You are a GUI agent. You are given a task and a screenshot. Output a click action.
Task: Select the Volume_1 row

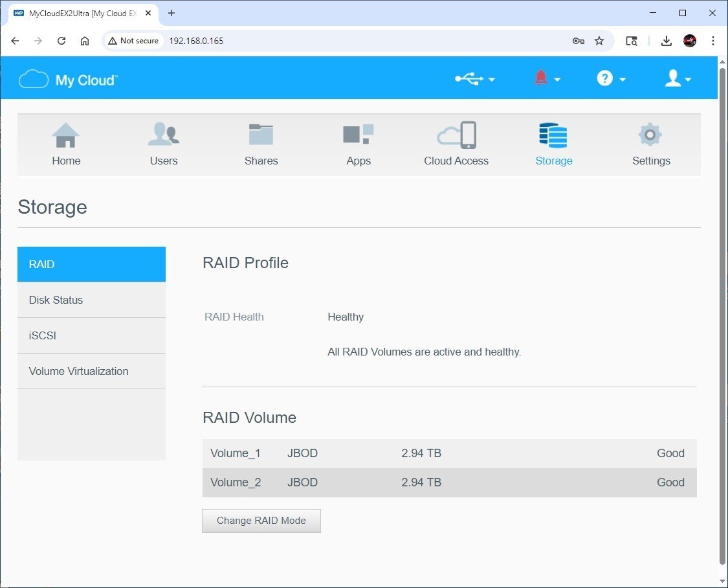pyautogui.click(x=449, y=453)
